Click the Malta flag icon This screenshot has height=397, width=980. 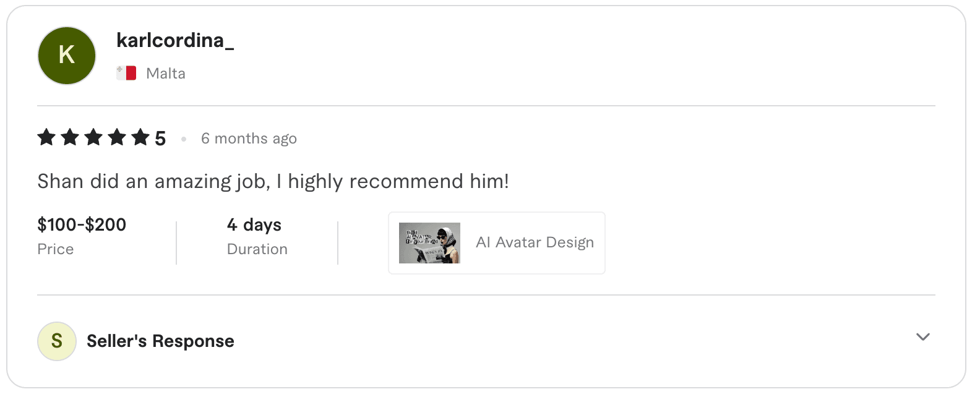click(x=126, y=72)
